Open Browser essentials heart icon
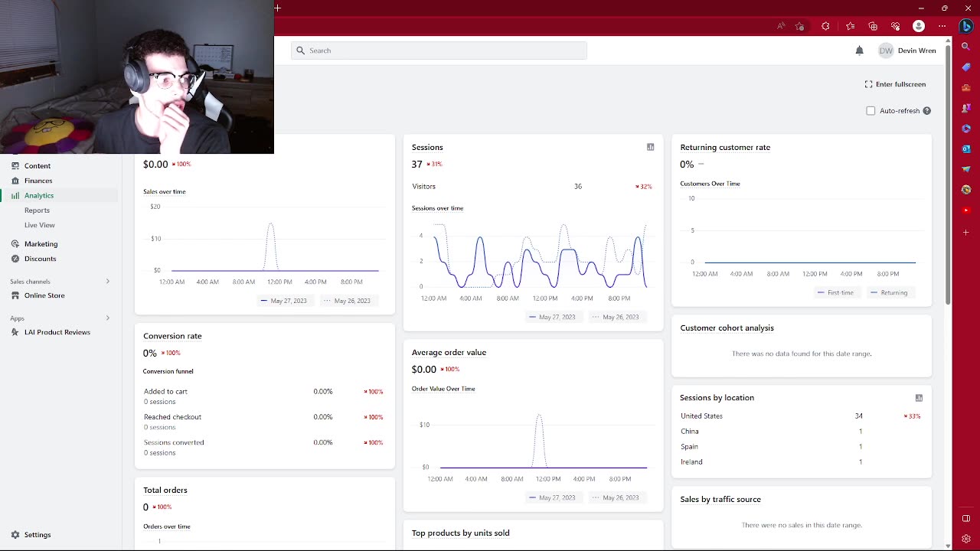Screen dimensions: 980x551 (896, 26)
